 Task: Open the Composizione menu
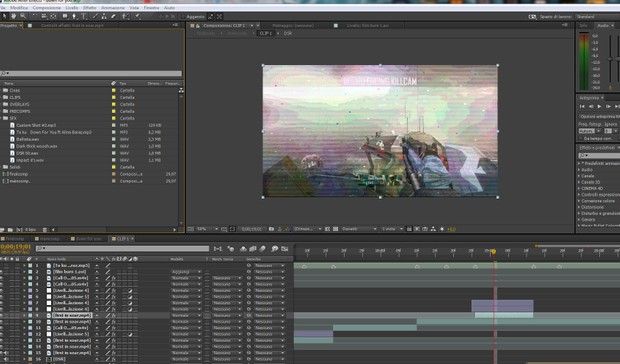click(x=47, y=8)
